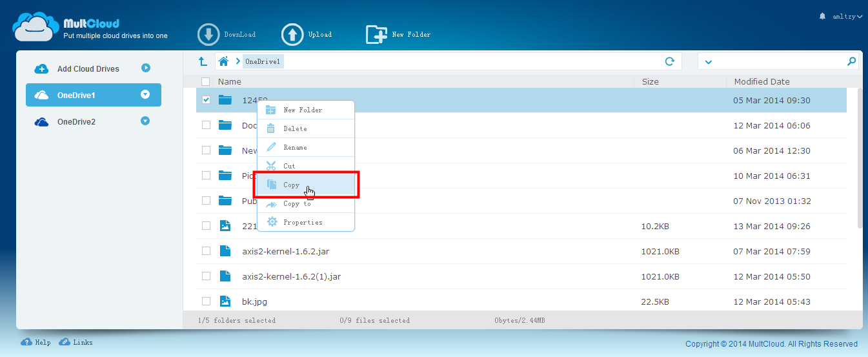This screenshot has width=868, height=357.
Task: Sort by the Name column header
Action: pos(230,81)
